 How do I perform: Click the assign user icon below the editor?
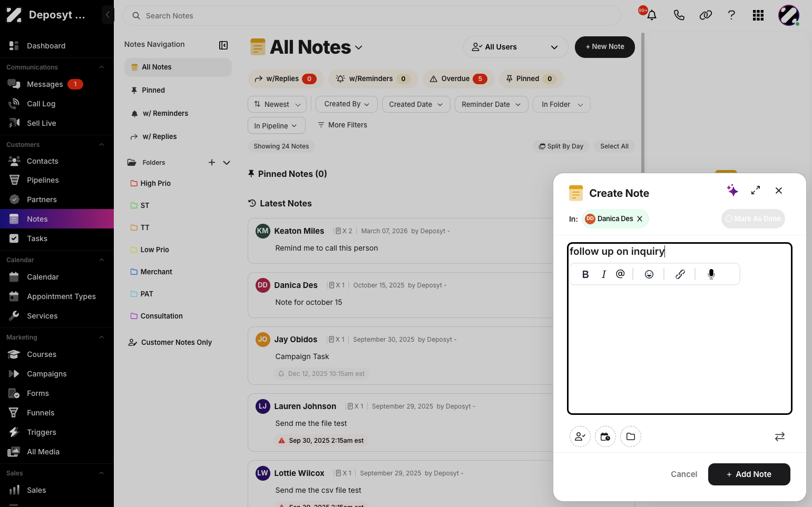(x=580, y=436)
